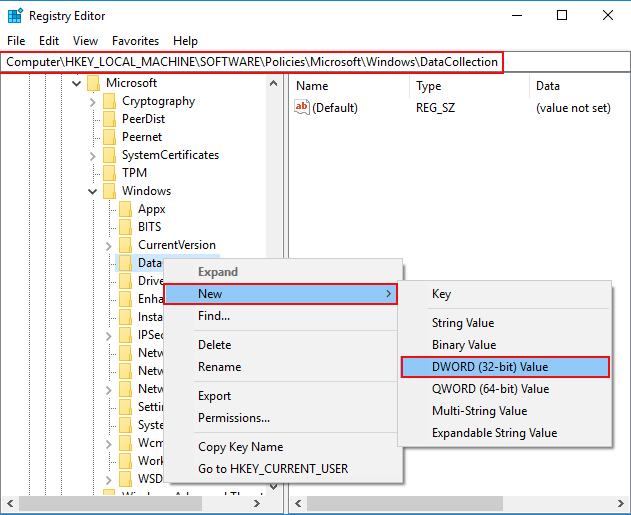Screen dimensions: 631x515
Task: Expand the Cryptography key arrow
Action: pyautogui.click(x=93, y=102)
